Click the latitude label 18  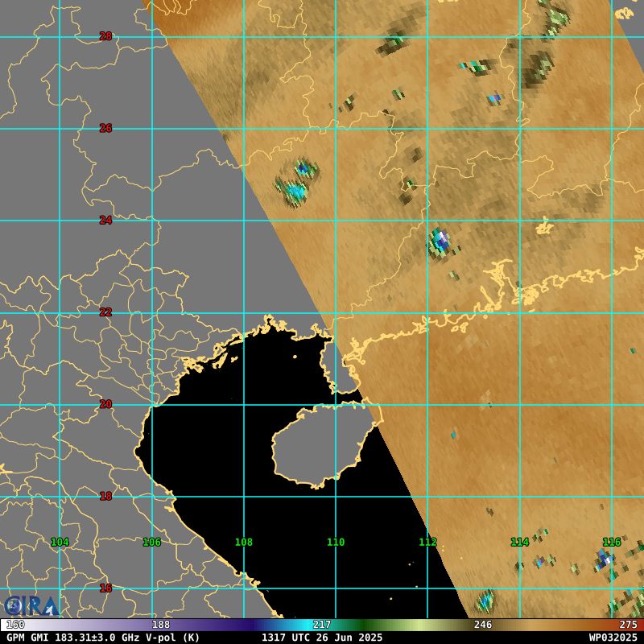[x=105, y=496]
